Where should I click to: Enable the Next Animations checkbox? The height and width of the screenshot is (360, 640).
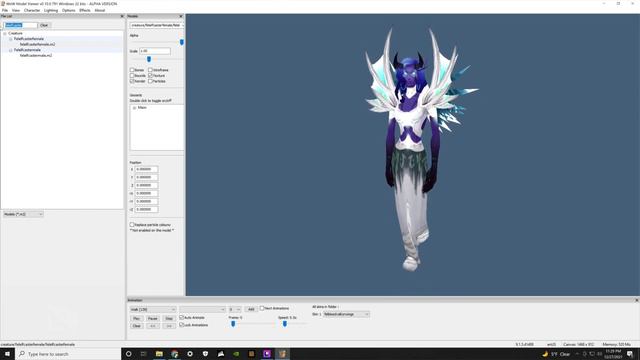pyautogui.click(x=262, y=308)
